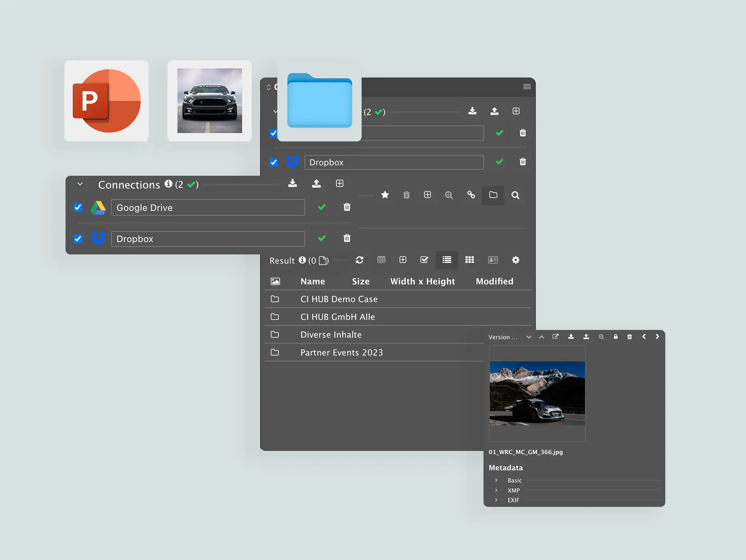Click download icon in front Connections header
The width and height of the screenshot is (746, 560).
point(292,183)
